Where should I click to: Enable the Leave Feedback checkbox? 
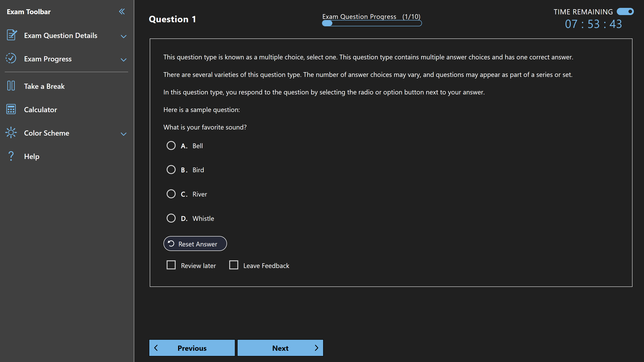click(234, 265)
